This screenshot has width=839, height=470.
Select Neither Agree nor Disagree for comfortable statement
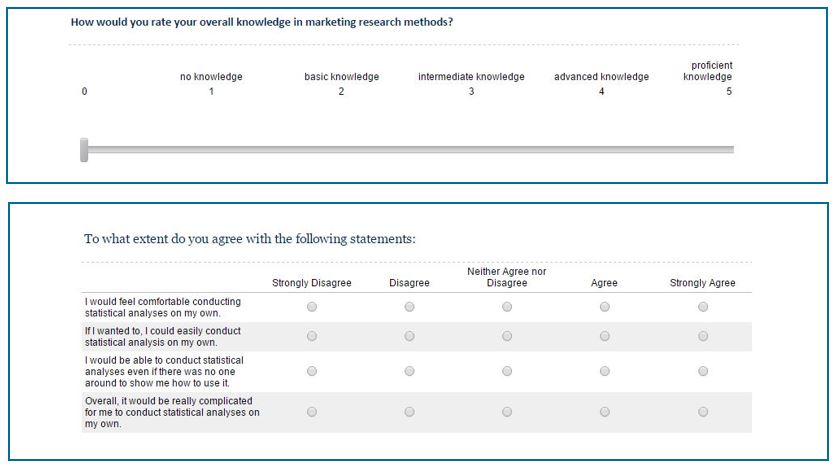[507, 307]
